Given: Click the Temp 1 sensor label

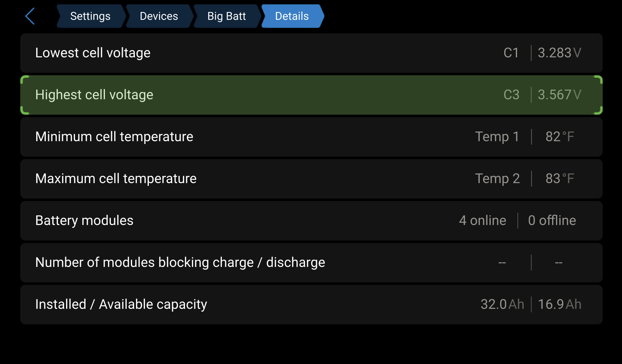Looking at the screenshot, I should coord(497,137).
